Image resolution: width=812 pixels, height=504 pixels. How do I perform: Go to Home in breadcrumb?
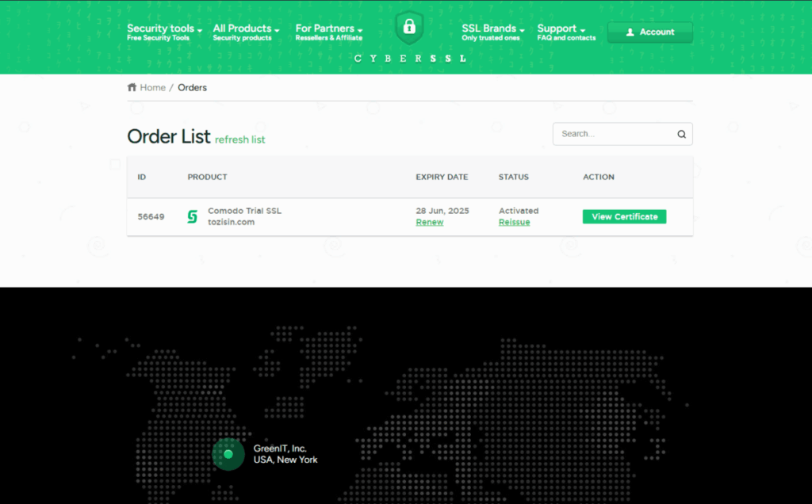click(x=153, y=87)
